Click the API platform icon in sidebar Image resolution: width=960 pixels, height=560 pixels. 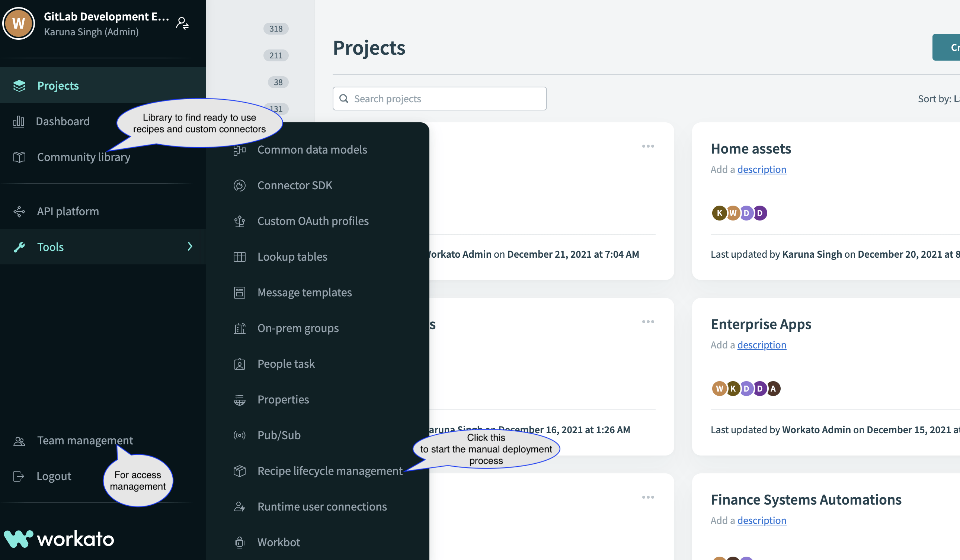[x=19, y=211]
